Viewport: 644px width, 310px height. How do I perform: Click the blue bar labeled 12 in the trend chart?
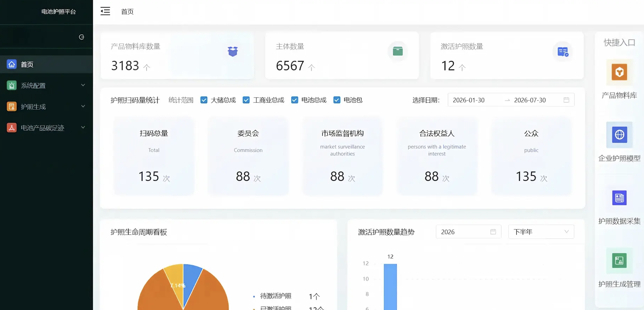[x=390, y=287]
